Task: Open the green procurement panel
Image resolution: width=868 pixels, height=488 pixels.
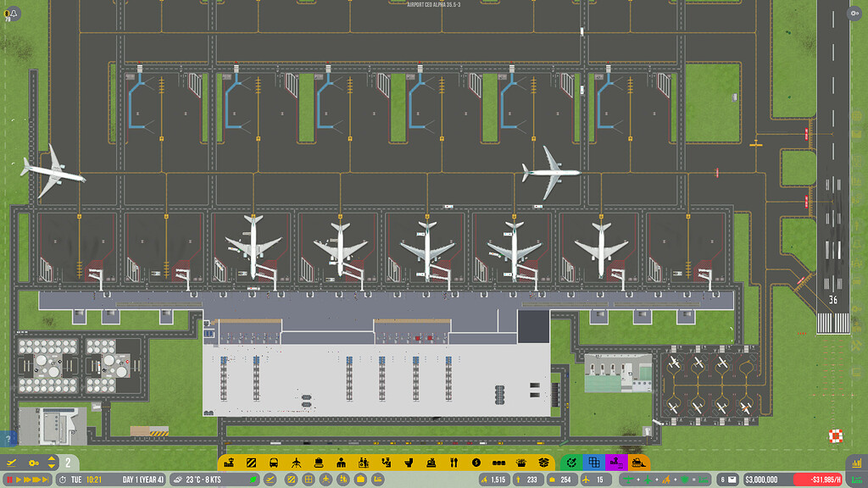Action: point(570,463)
